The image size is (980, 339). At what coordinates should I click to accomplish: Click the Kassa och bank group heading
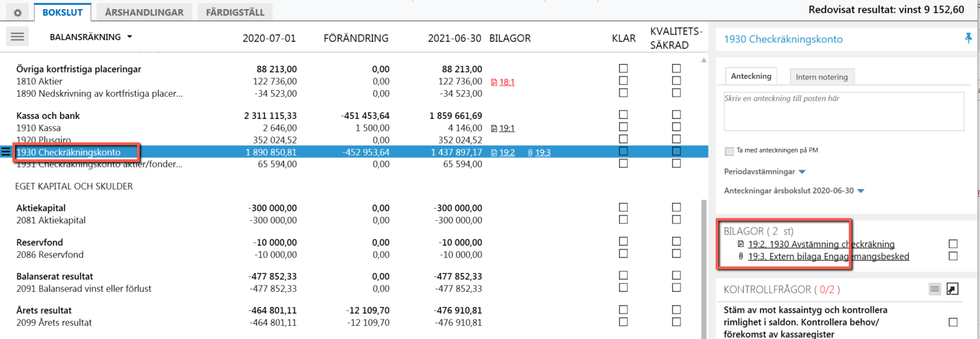48,116
